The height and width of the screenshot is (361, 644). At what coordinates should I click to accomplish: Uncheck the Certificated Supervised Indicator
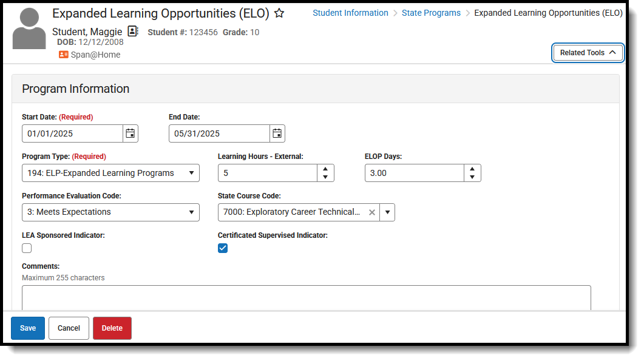(223, 248)
